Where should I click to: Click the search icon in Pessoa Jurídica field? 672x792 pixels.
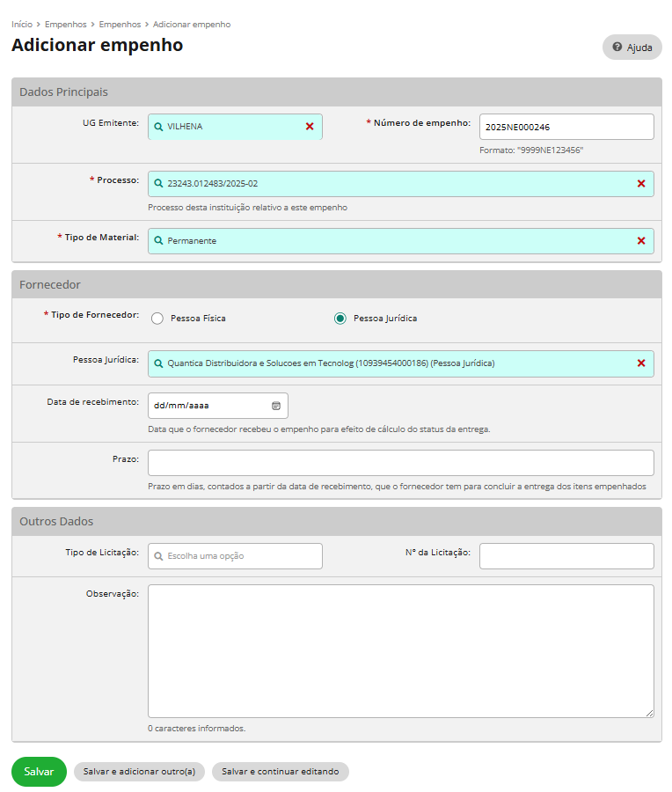(158, 363)
